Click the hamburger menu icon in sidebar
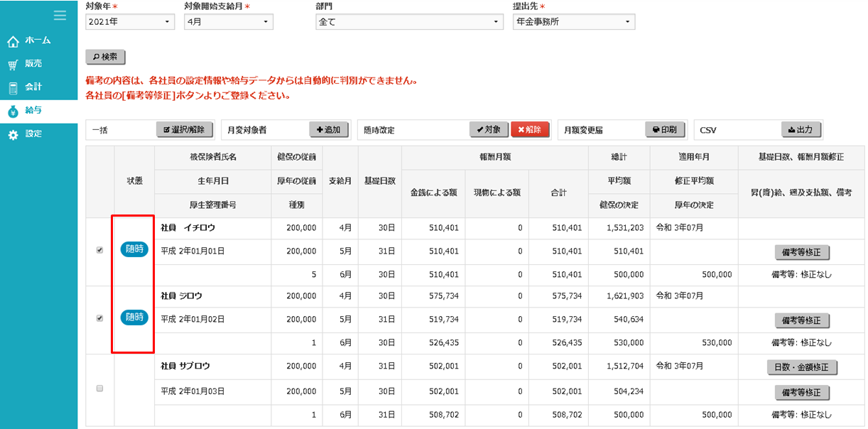868x429 pixels. click(60, 15)
